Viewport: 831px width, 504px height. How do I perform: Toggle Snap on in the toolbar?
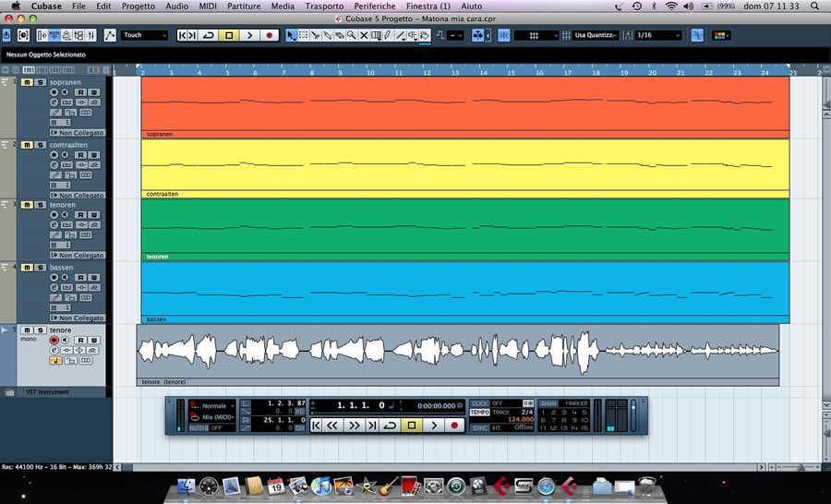click(x=503, y=35)
